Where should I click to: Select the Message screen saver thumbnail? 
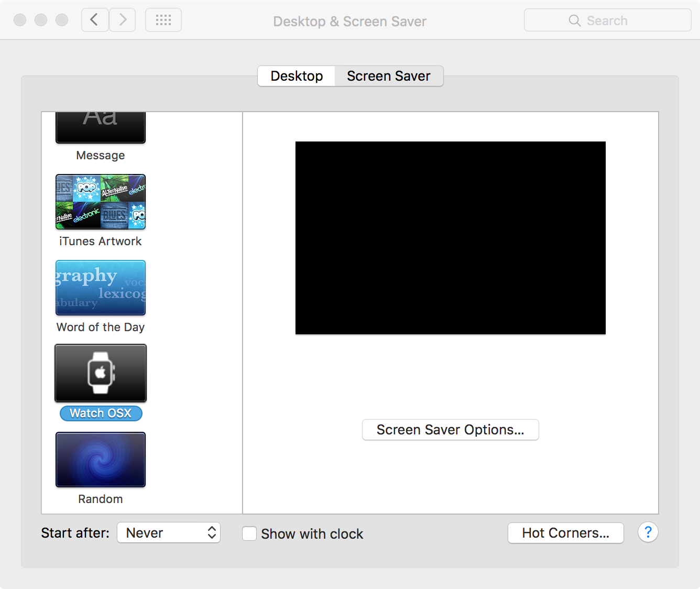(x=101, y=127)
